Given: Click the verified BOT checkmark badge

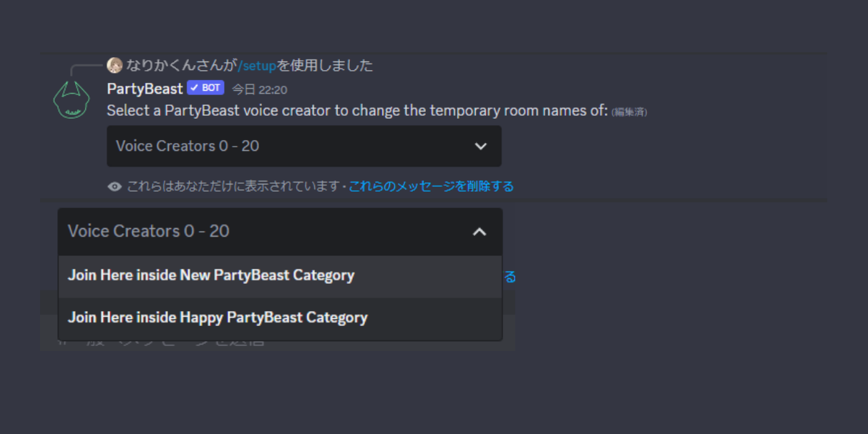Looking at the screenshot, I should click(x=204, y=87).
